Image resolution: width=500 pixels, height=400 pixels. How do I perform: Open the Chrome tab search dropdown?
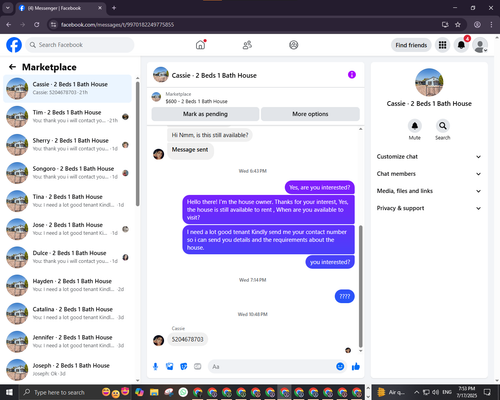7,8
